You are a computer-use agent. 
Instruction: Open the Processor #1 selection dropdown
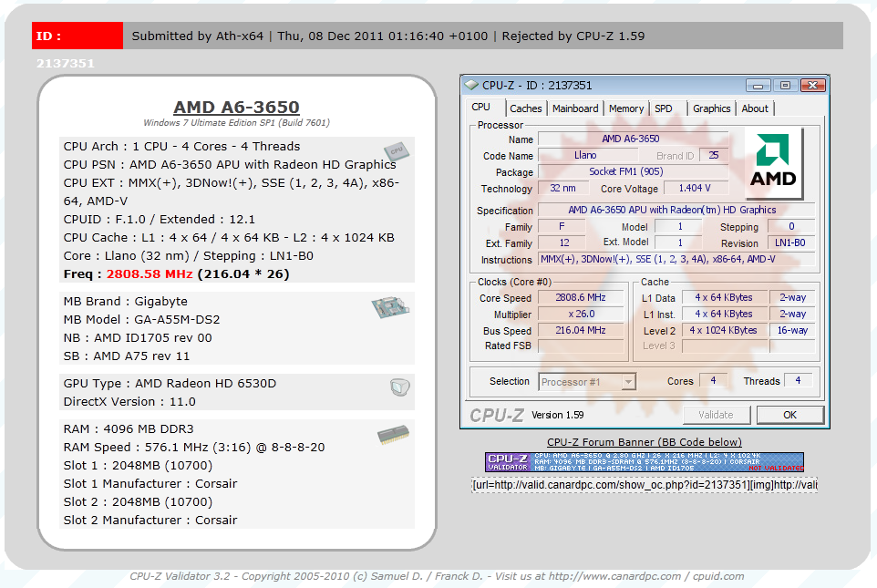[x=587, y=382]
